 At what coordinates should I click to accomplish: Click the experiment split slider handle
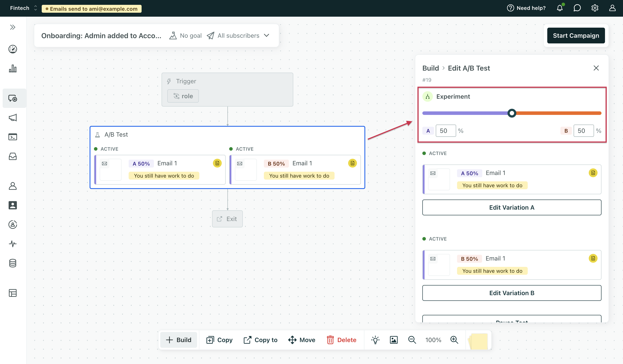click(511, 113)
